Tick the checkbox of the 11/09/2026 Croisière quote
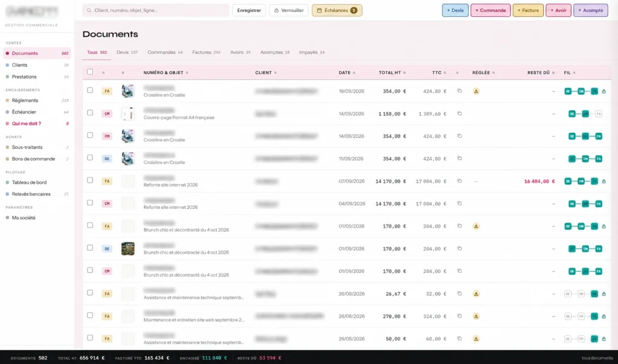 point(90,158)
